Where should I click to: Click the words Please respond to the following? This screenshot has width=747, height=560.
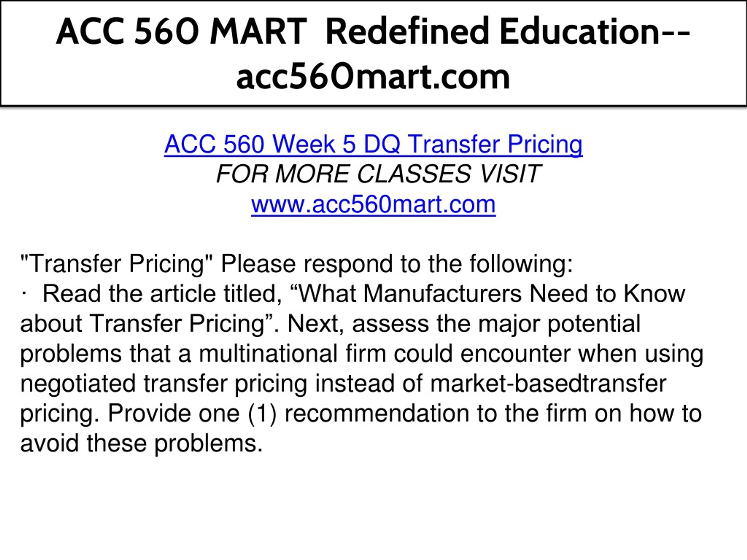397,264
